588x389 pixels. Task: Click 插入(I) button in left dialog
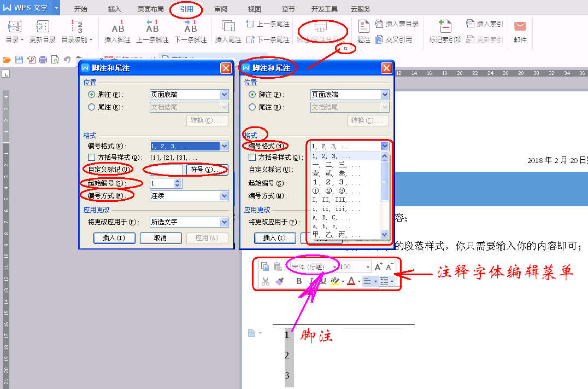114,238
